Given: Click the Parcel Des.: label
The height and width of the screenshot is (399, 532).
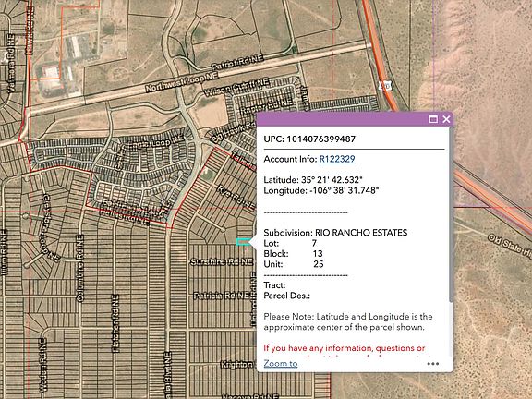Looking at the screenshot, I should (286, 296).
